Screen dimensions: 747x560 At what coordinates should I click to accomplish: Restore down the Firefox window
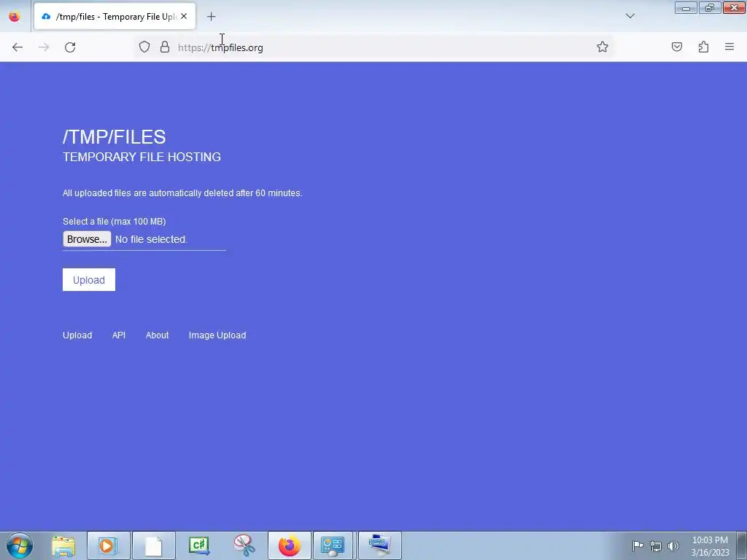click(710, 8)
